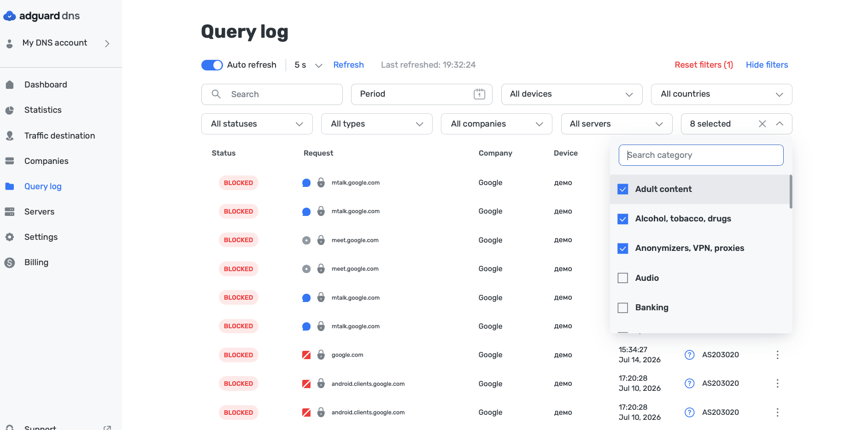Click the blue chat icon beside first mtalk.google.com
Viewport: 868px width, 430px height.
point(306,183)
